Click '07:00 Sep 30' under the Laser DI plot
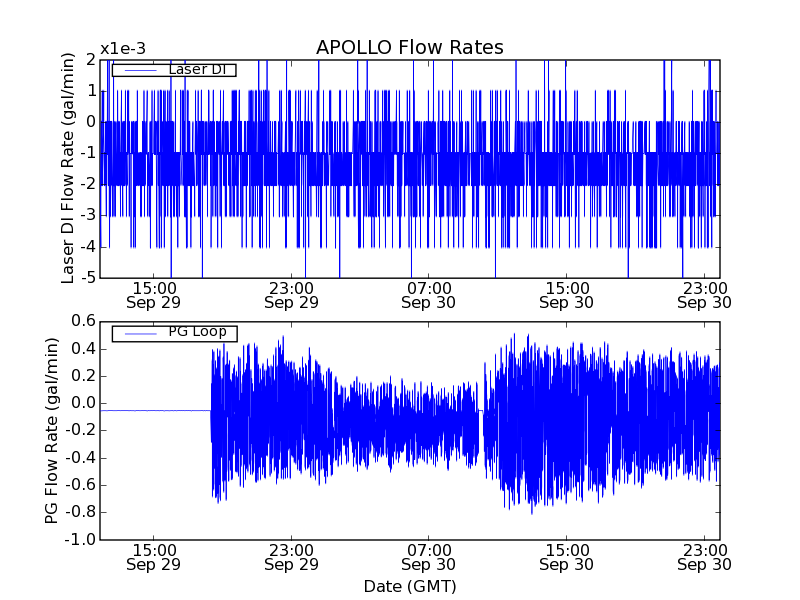 pyautogui.click(x=429, y=295)
